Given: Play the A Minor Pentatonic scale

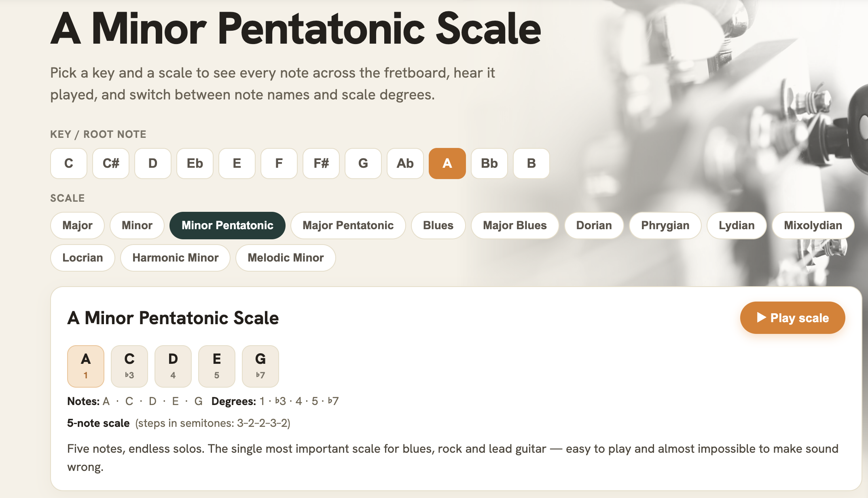Looking at the screenshot, I should (x=792, y=318).
